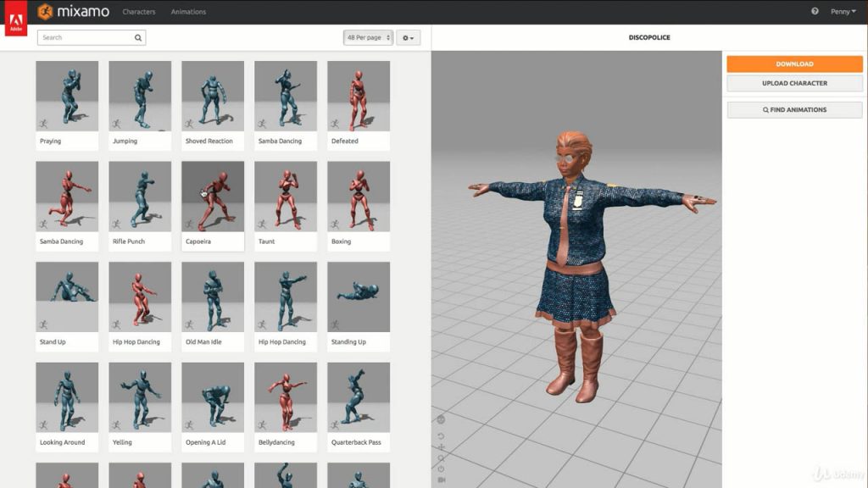Viewport: 868px width, 488px height.
Task: Select the Old Man Idle animation
Action: [213, 307]
